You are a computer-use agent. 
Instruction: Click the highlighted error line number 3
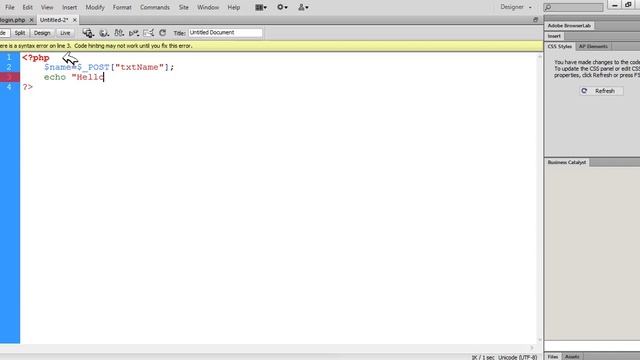(9, 77)
